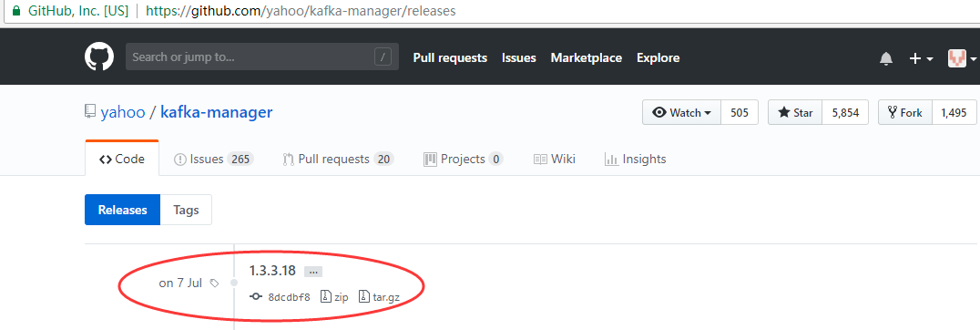Expand the plus create-new dropdown
The image size is (980, 330).
coord(921,58)
